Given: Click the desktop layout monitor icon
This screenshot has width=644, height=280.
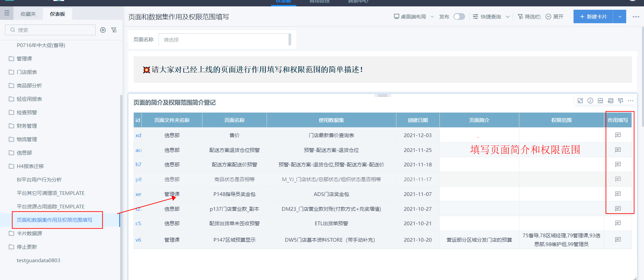Looking at the screenshot, I should (x=396, y=16).
